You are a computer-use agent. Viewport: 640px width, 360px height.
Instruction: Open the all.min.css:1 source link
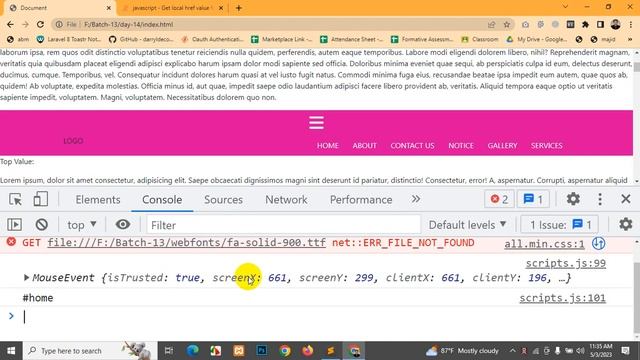click(544, 244)
